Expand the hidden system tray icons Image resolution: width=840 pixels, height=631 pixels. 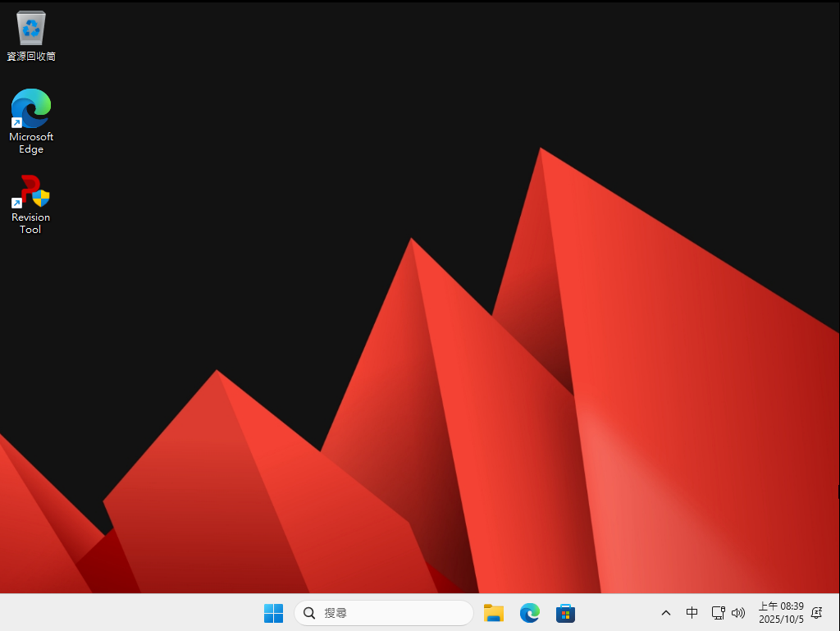[665, 613]
